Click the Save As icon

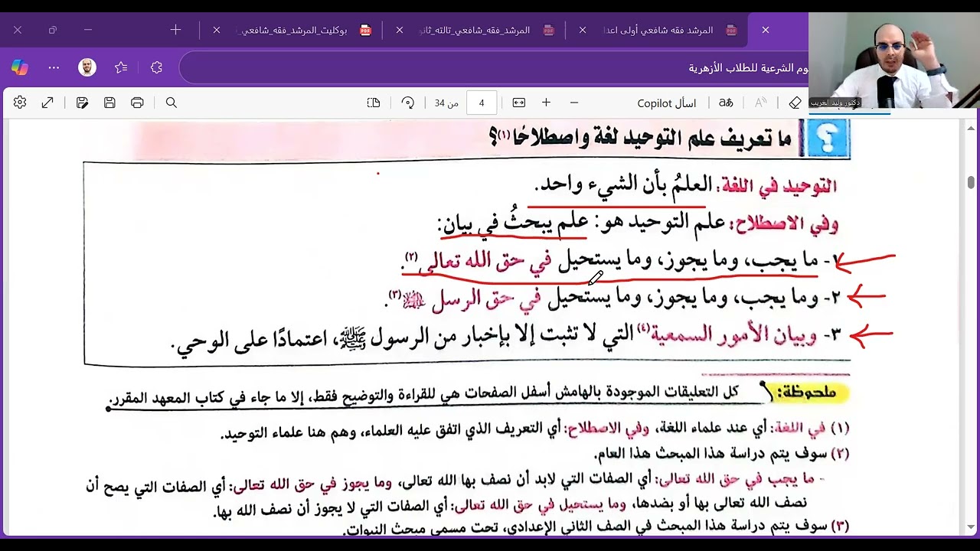coord(82,103)
